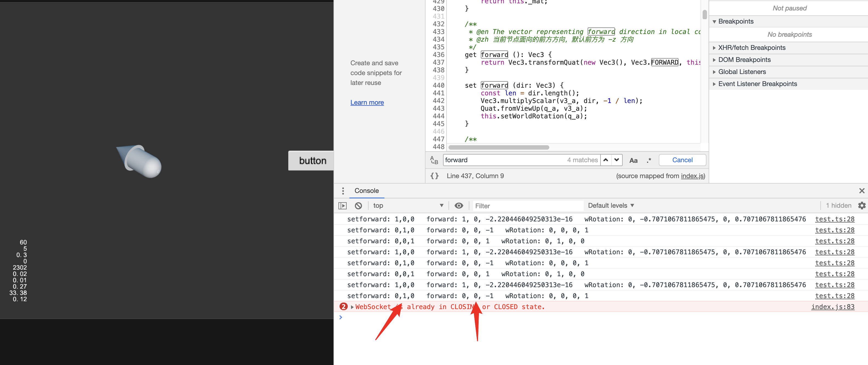Image resolution: width=868 pixels, height=365 pixels.
Task: Open Default levels dropdown
Action: (x=611, y=206)
